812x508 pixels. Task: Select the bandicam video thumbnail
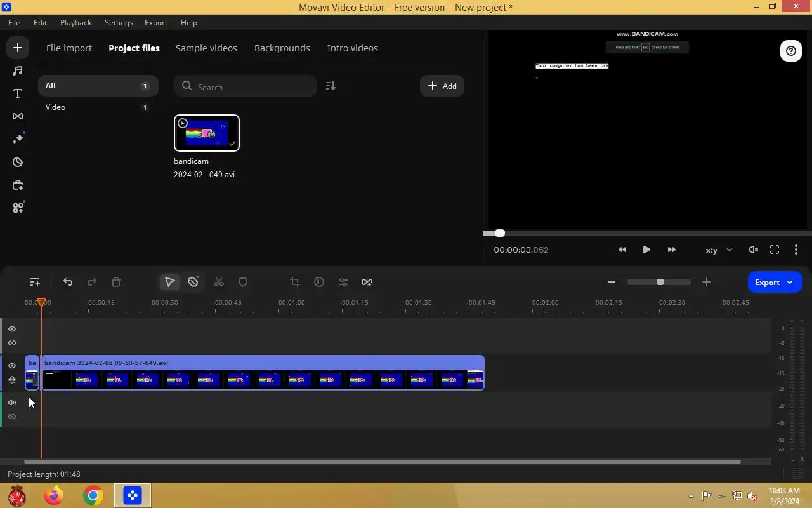tap(207, 133)
